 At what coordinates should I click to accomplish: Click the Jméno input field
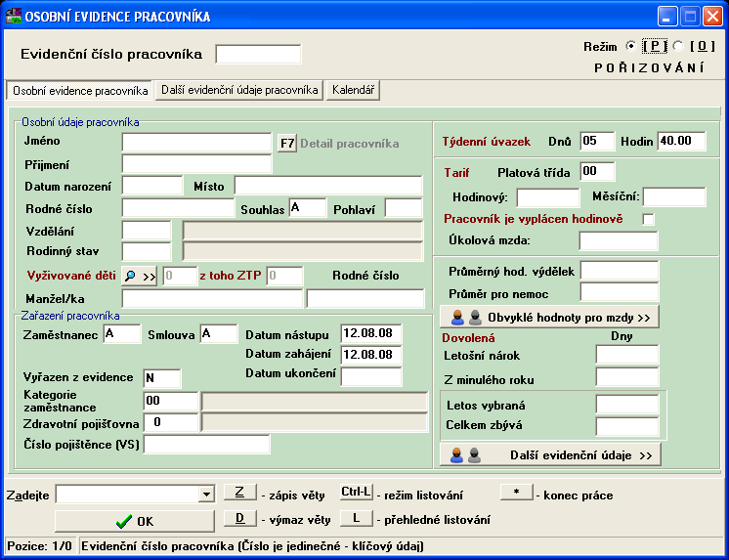coord(196,143)
